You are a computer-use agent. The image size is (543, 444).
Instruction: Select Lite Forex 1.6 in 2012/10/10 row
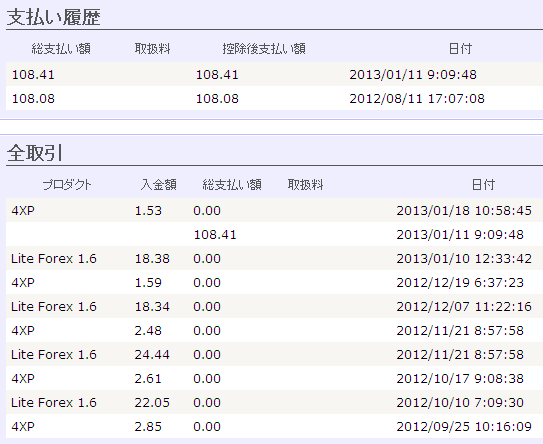54,402
